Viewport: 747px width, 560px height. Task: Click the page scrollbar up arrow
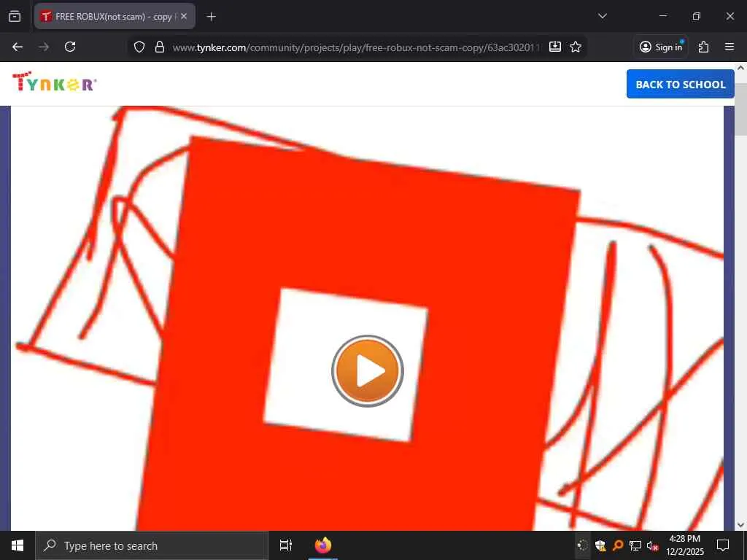[x=740, y=68]
